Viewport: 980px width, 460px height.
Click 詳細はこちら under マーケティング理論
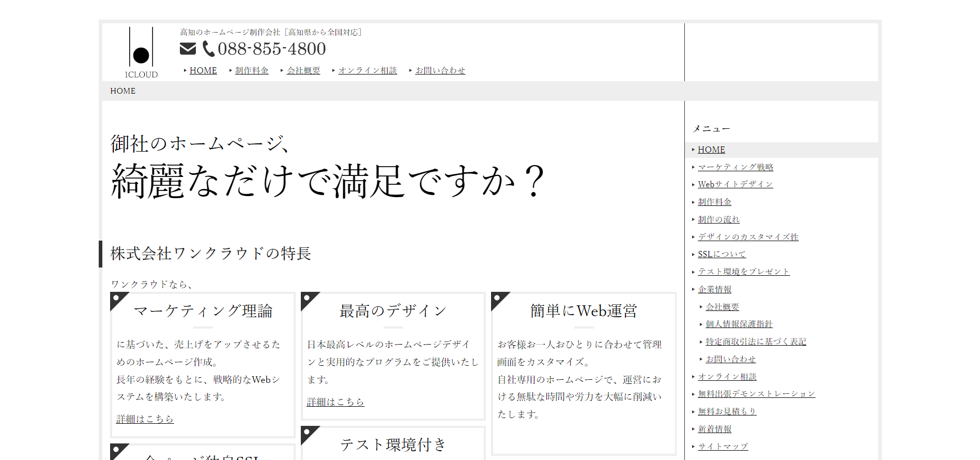pos(145,419)
